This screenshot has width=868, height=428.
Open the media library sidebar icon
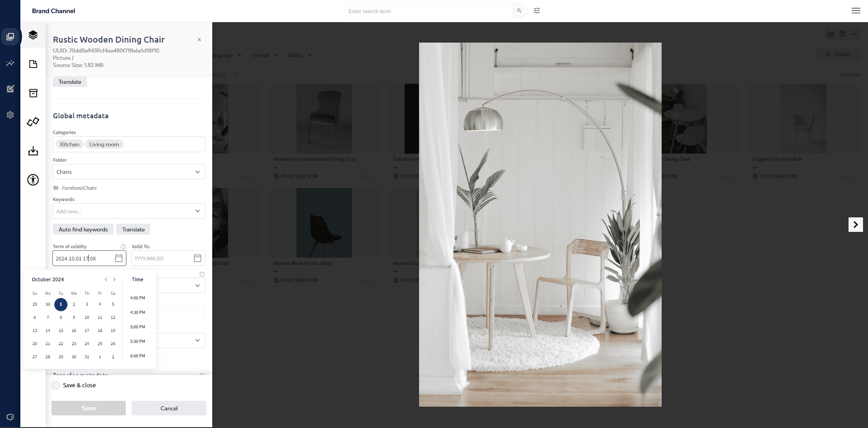click(10, 37)
